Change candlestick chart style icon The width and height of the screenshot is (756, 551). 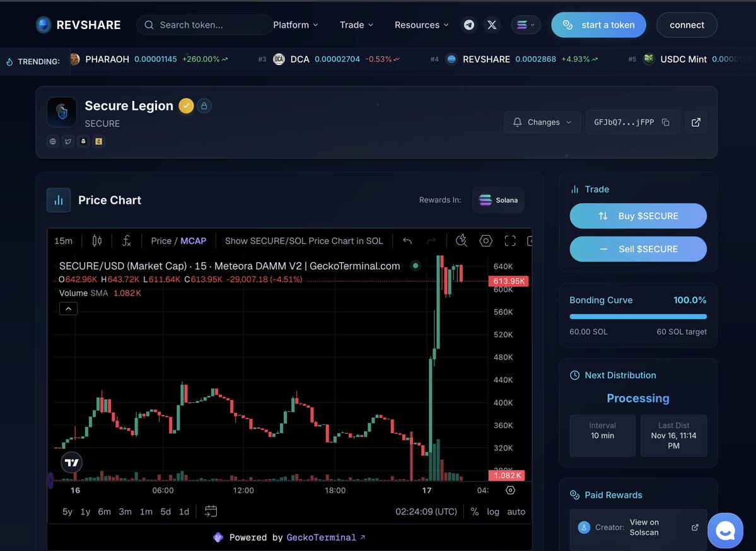click(x=97, y=241)
